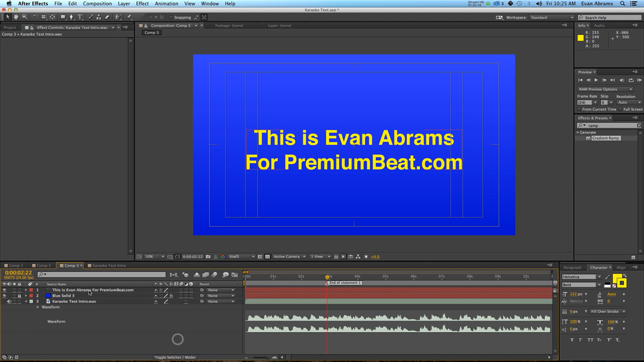Select the Zoom magnifier tool

(x=25, y=17)
